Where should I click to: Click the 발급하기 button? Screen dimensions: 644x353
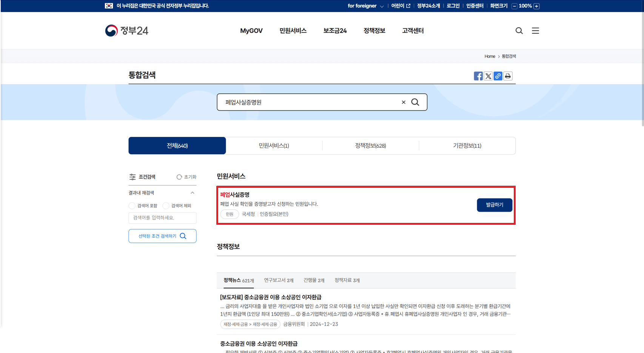pyautogui.click(x=495, y=205)
